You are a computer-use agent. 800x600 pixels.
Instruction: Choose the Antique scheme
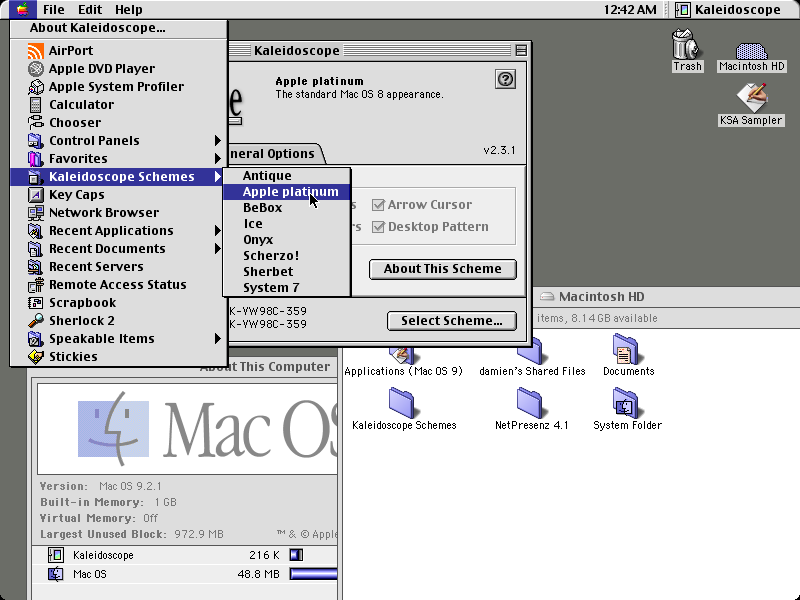(287, 176)
